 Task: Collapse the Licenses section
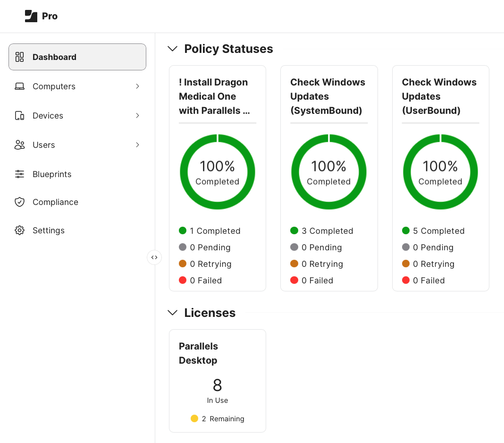pos(173,313)
